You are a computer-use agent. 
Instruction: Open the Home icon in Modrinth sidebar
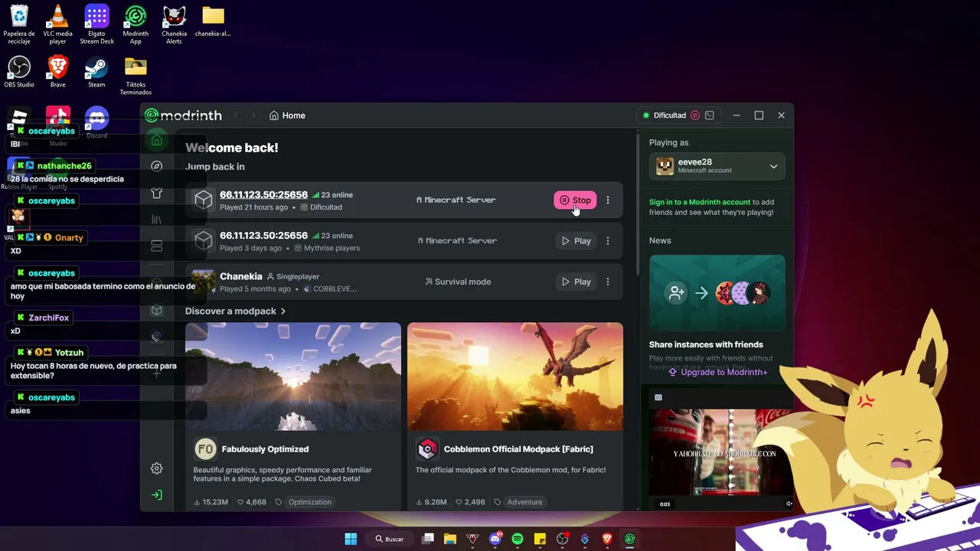(x=157, y=140)
